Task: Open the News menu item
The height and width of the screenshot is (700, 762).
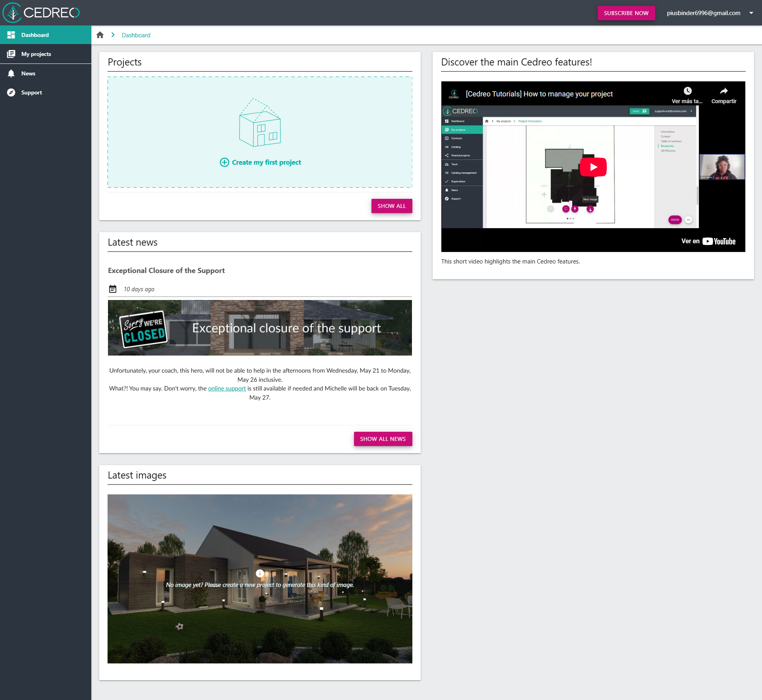Action: tap(28, 73)
